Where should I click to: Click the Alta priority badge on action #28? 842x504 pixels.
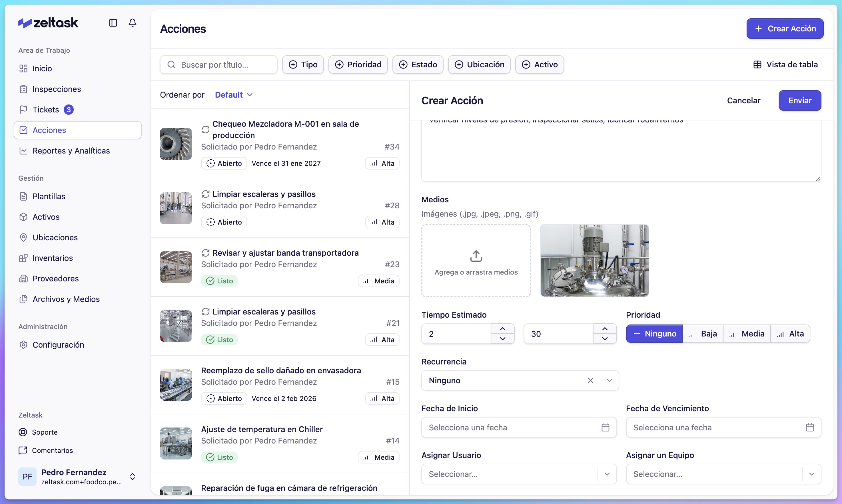382,222
